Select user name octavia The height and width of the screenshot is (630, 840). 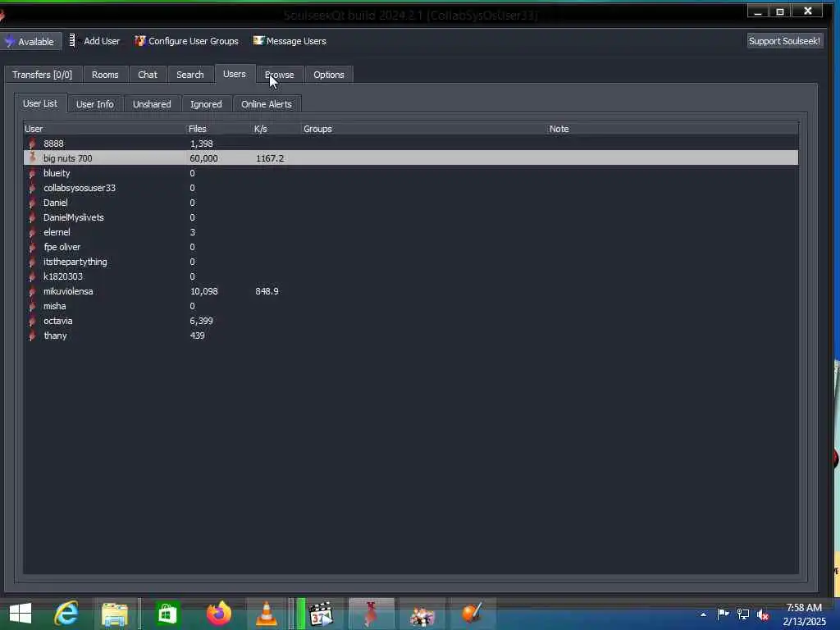coord(58,321)
